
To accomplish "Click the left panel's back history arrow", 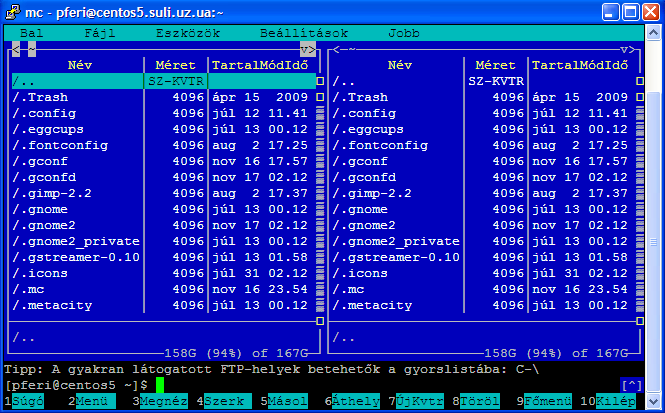I will click(17, 48).
